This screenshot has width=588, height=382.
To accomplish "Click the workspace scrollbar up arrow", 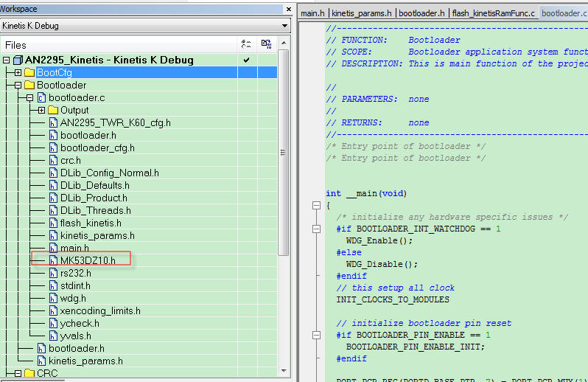I will point(284,44).
